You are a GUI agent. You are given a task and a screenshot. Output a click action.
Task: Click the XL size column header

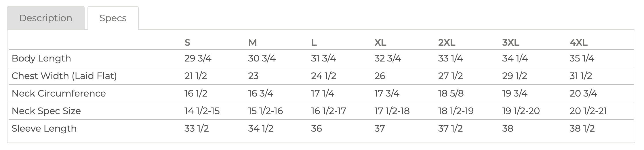click(380, 43)
